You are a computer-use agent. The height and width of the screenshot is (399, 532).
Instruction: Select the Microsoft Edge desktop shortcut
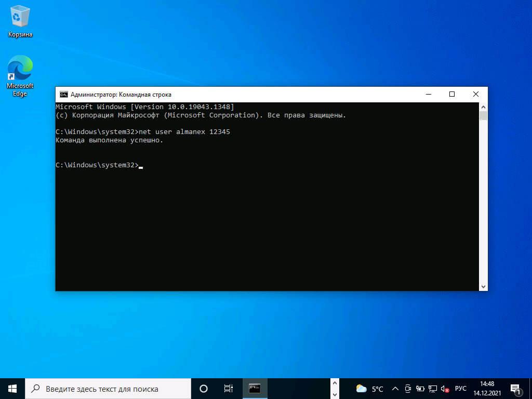[20, 76]
